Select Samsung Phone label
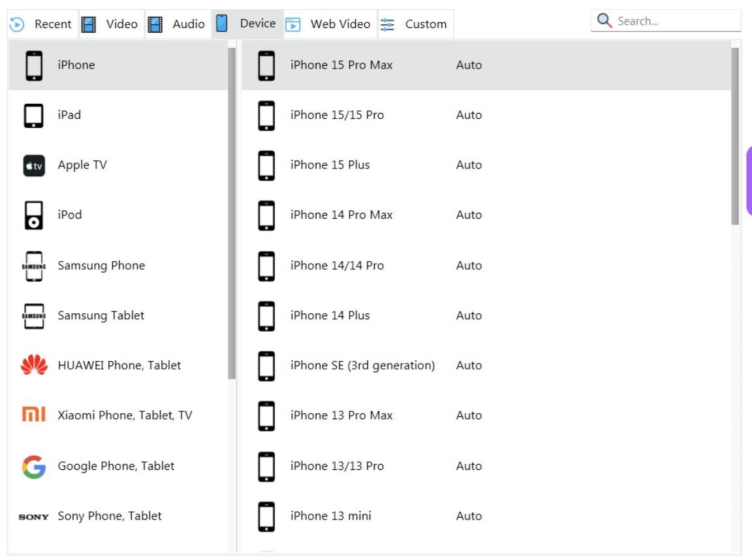752x560 pixels. (101, 265)
